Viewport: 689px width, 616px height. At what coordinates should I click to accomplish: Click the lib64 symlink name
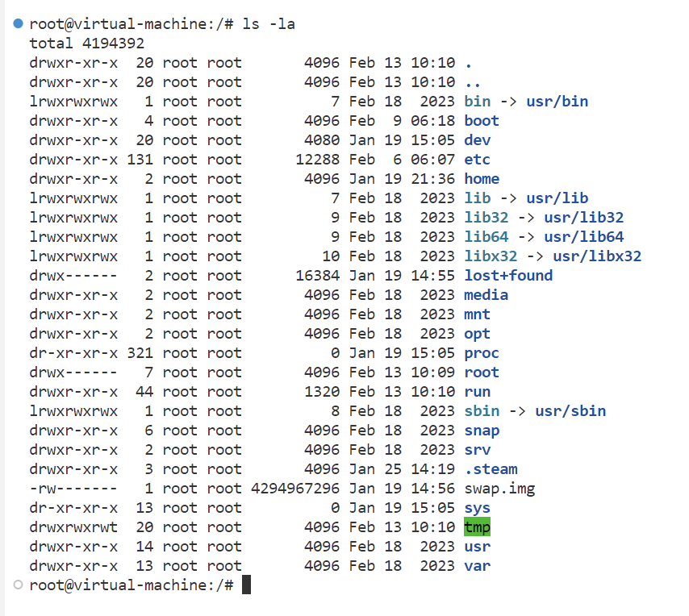486,237
